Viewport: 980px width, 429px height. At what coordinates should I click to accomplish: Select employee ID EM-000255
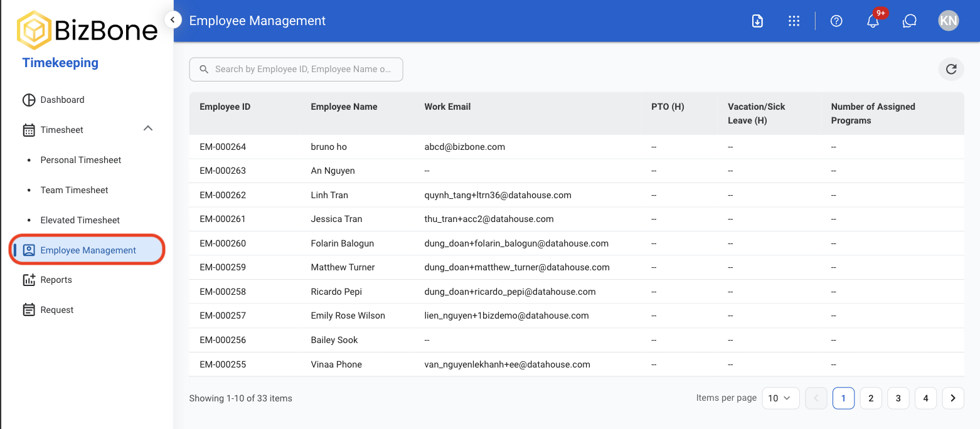(x=223, y=364)
